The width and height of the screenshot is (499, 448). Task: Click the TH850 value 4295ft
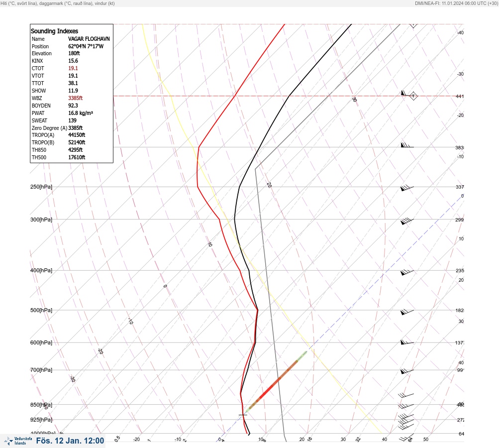coord(76,150)
